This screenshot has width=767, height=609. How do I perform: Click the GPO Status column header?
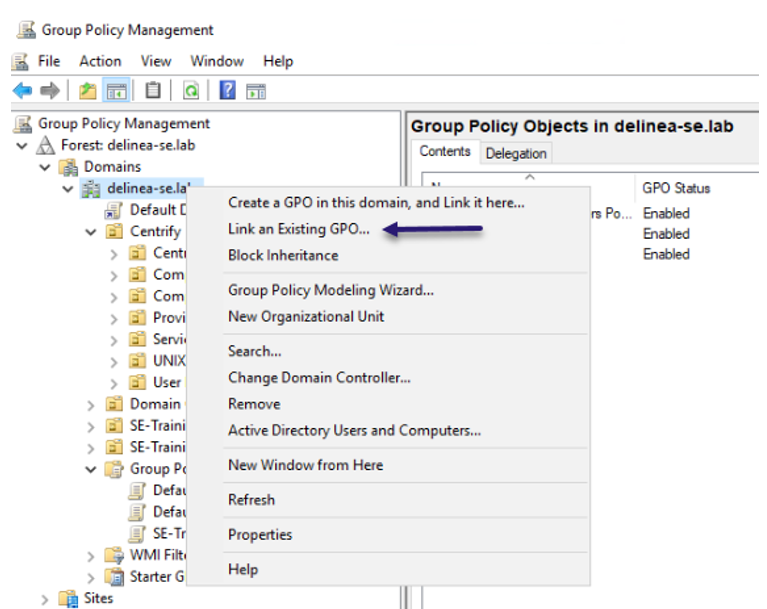(676, 188)
